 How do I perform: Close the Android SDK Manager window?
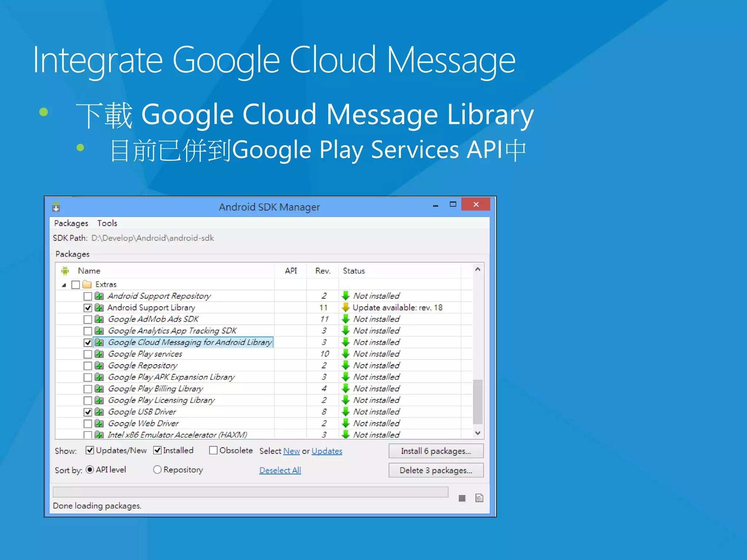click(x=476, y=204)
